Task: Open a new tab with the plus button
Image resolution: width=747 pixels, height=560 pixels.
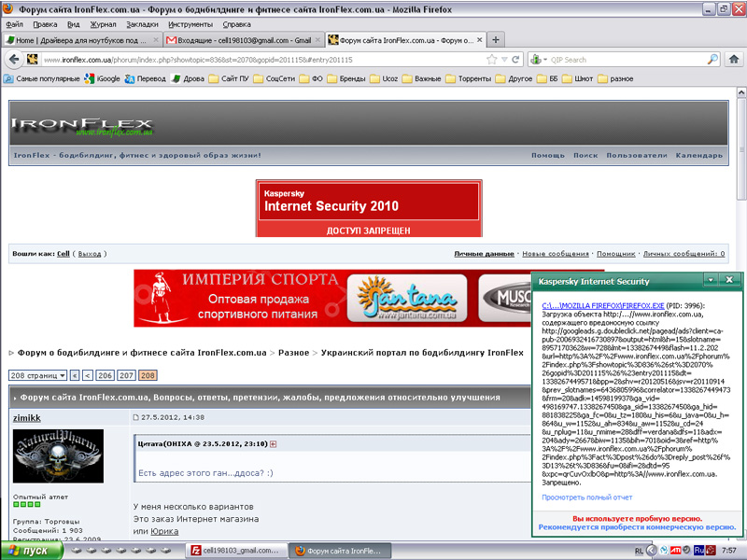Action: pyautogui.click(x=496, y=40)
